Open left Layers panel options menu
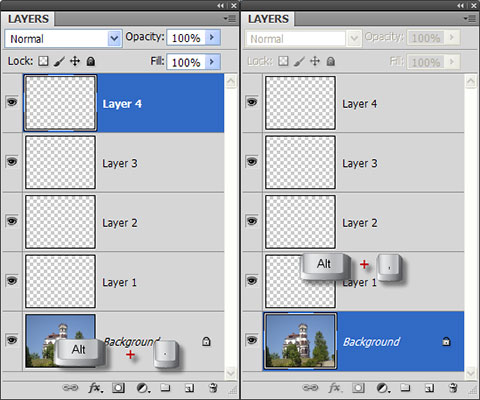Screen dimensions: 480x400 pos(230,19)
